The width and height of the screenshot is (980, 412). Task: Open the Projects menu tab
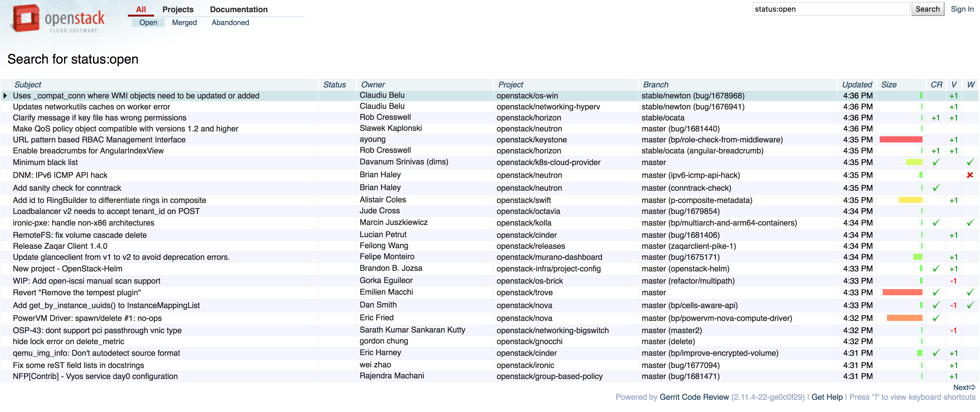[178, 9]
